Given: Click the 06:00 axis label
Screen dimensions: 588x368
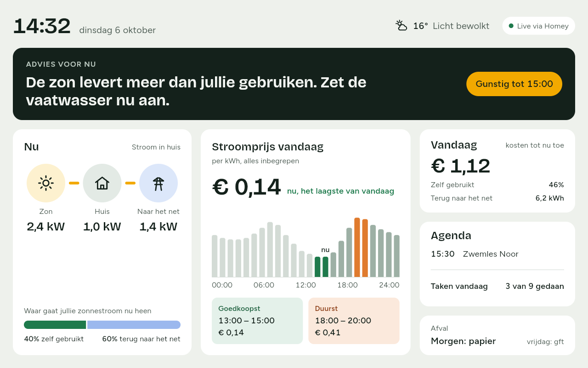Looking at the screenshot, I should [264, 285].
